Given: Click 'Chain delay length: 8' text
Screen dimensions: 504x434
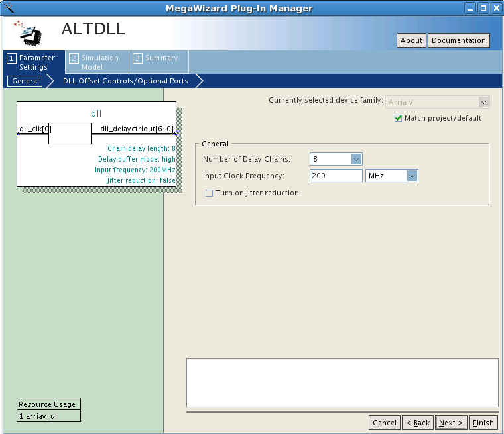Looking at the screenshot, I should coord(141,148).
